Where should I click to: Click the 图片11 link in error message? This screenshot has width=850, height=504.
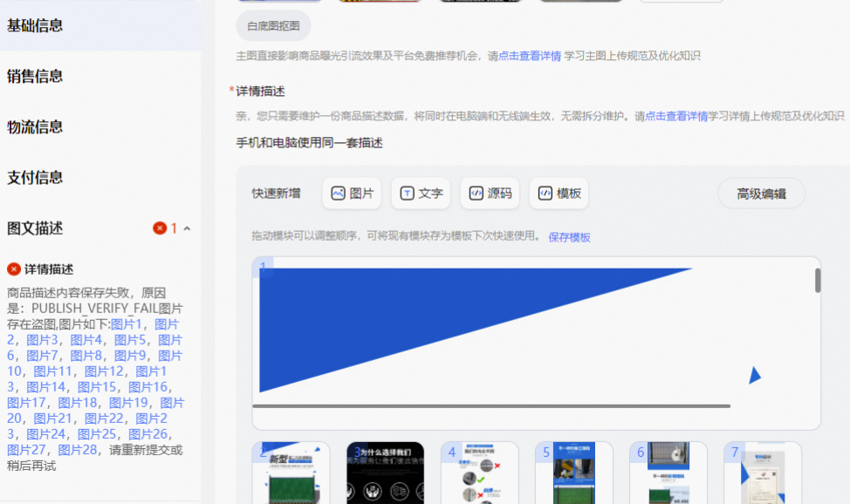(52, 371)
